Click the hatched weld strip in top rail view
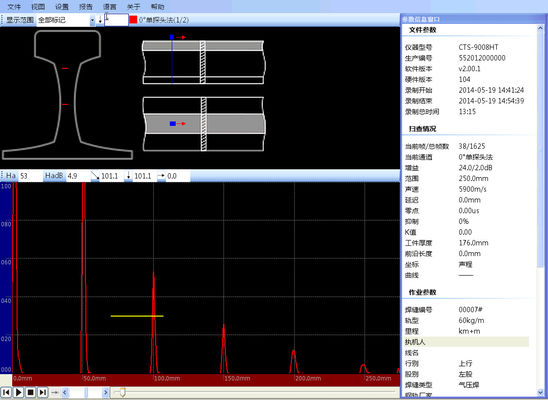The height and width of the screenshot is (400, 548). pyautogui.click(x=203, y=62)
